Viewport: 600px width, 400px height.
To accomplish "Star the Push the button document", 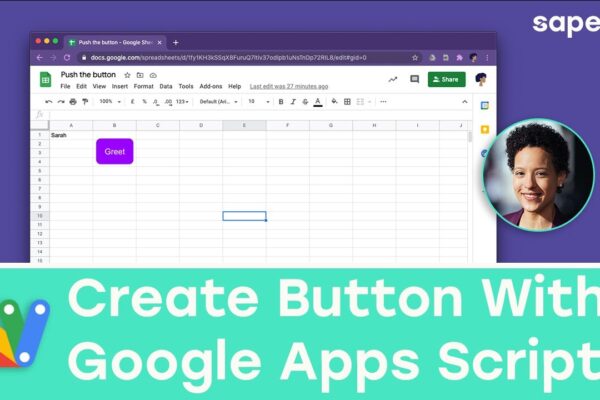I will coord(127,75).
